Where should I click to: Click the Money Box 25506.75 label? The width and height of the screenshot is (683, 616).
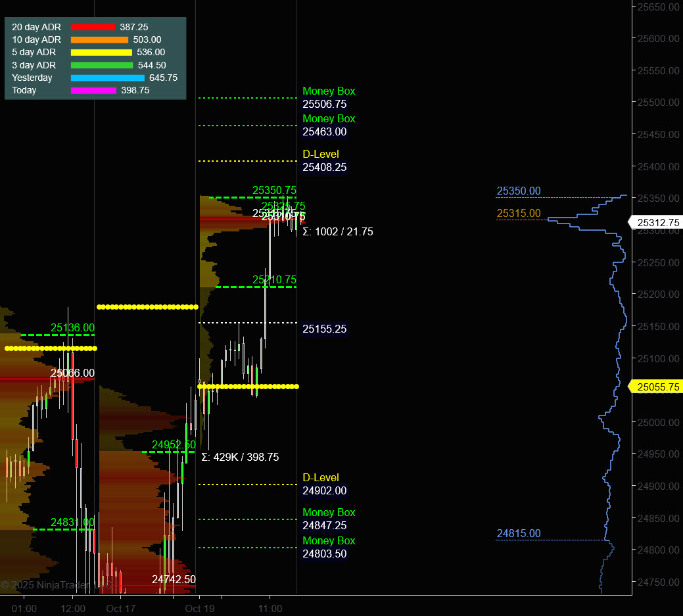point(329,97)
